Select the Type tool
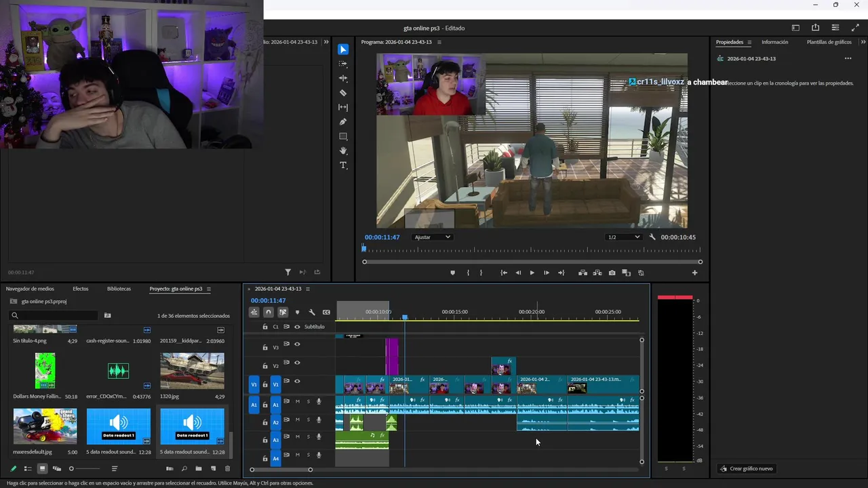This screenshot has height=488, width=868. pos(343,165)
